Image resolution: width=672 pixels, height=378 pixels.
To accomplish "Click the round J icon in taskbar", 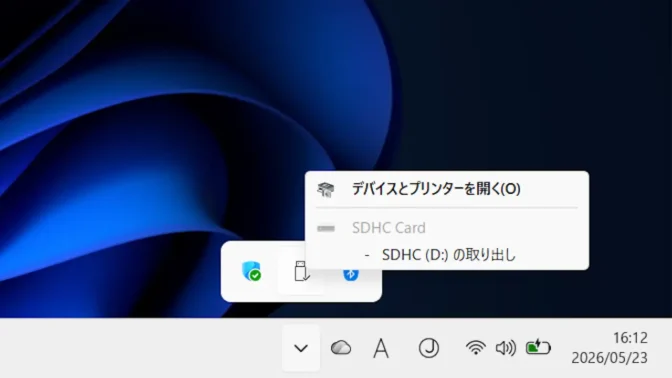I will point(429,348).
